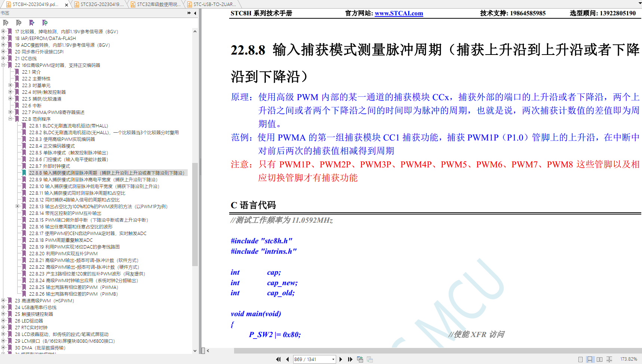The height and width of the screenshot is (364, 642).
Task: Collapse chapter 22 16位高级PWM定时器 tree node
Action: coord(3,65)
